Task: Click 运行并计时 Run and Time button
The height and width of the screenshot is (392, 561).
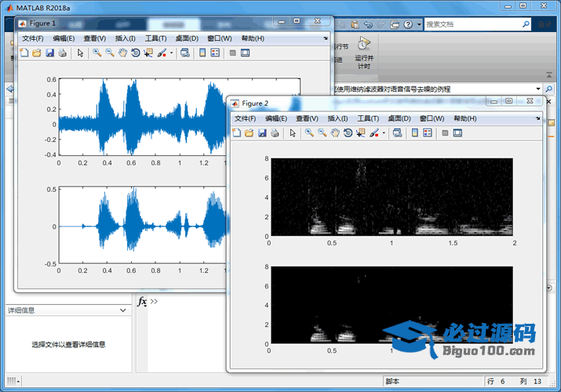Action: (x=364, y=53)
